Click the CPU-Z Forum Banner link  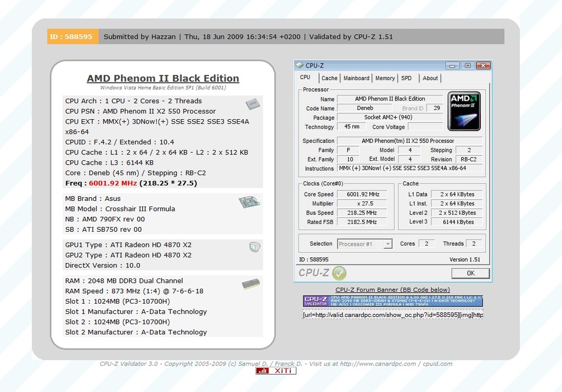392,290
